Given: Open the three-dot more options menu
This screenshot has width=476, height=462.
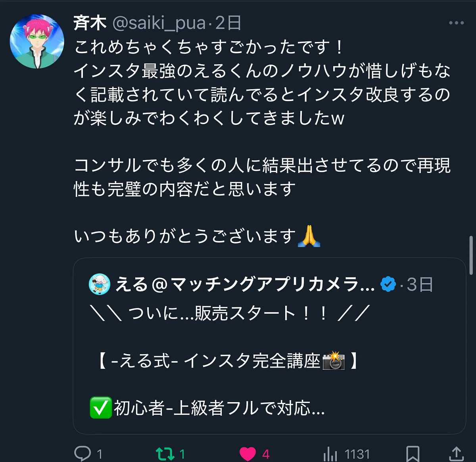Looking at the screenshot, I should click(456, 23).
